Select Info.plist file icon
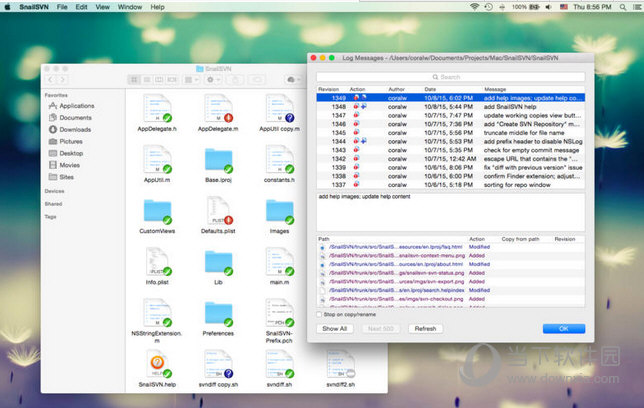The image size is (644, 408). click(x=157, y=262)
